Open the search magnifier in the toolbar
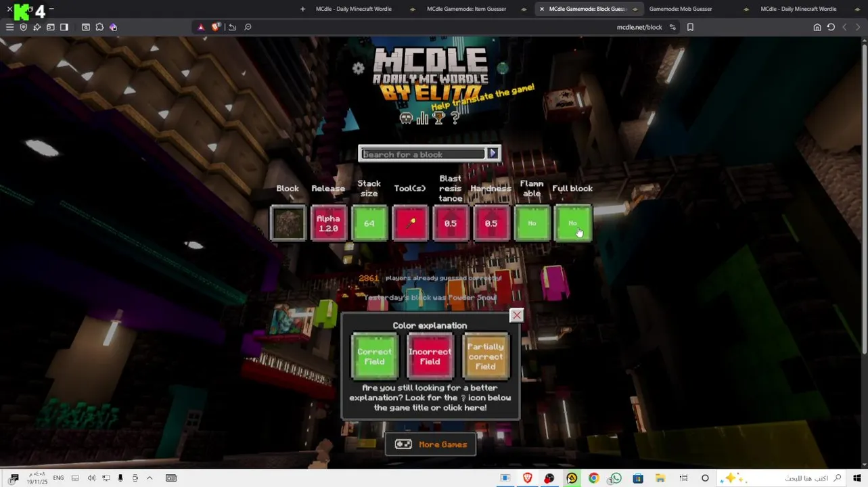The image size is (868, 487). click(248, 27)
